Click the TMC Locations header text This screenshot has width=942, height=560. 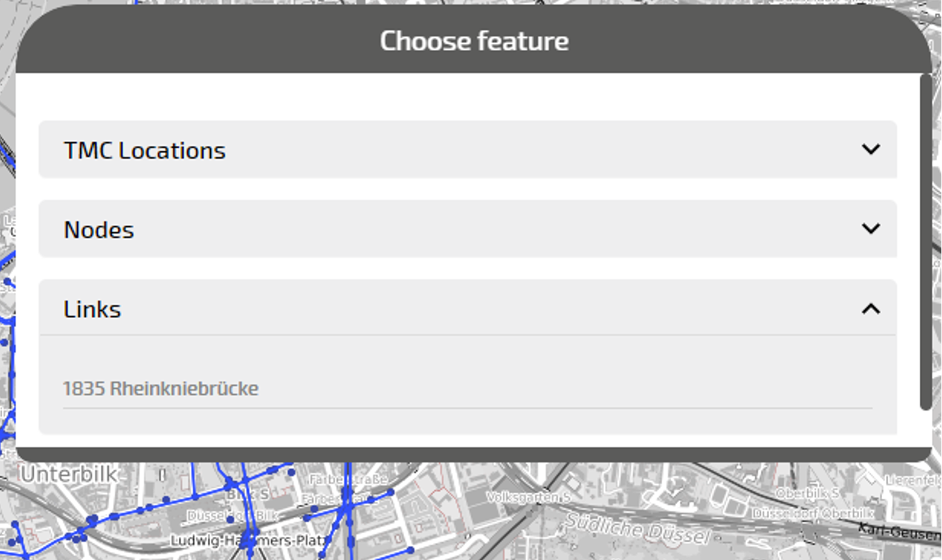coord(145,150)
